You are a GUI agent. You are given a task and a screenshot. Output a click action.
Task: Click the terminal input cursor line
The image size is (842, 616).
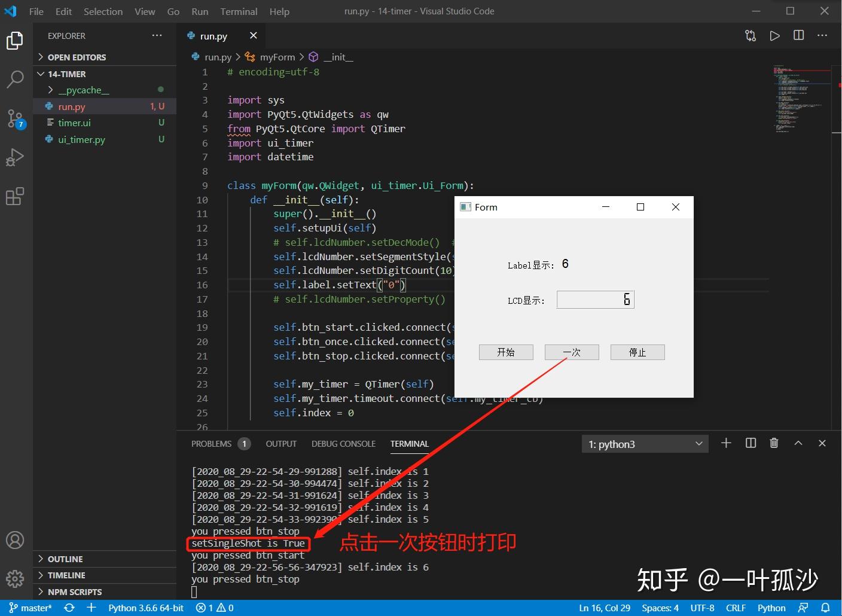pos(194,591)
